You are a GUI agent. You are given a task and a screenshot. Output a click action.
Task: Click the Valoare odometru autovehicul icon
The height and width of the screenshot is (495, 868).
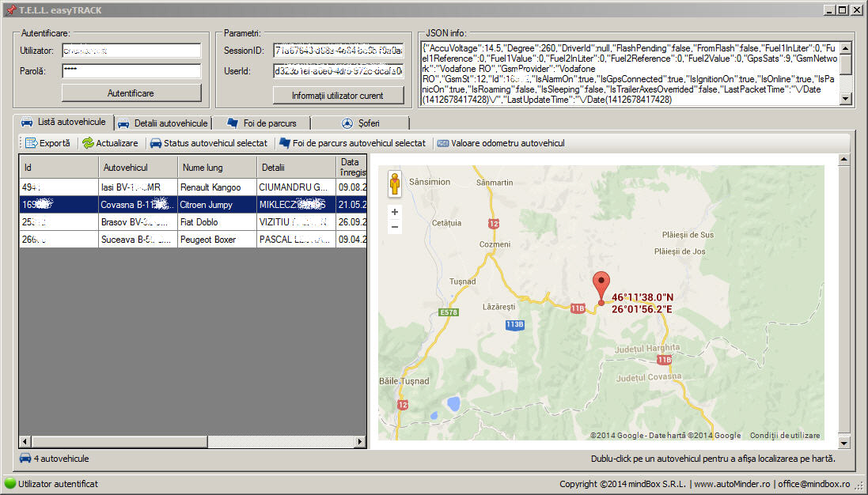443,143
